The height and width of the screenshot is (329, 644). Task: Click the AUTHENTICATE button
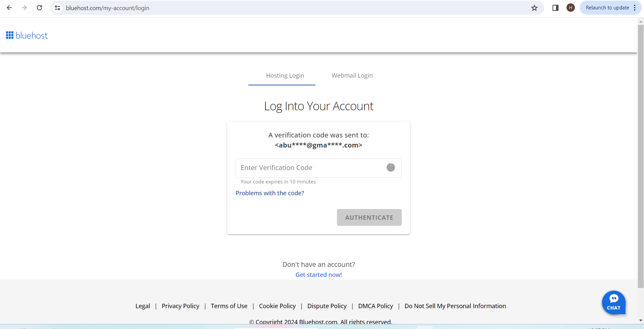(x=369, y=217)
